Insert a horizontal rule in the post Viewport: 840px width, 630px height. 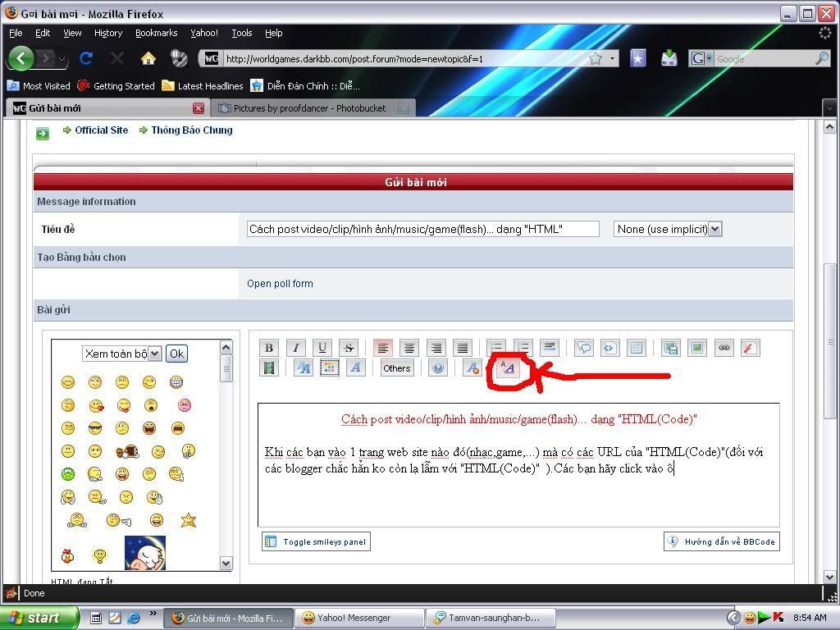click(550, 348)
